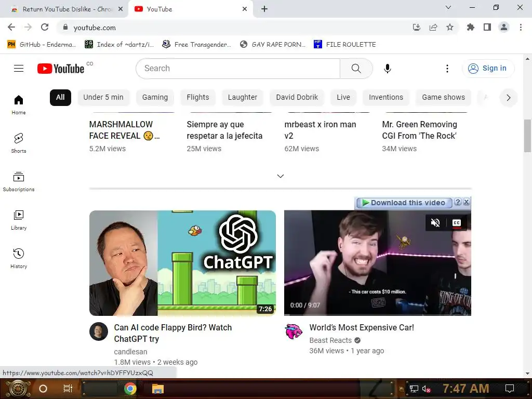Screen dimensions: 532x399
Task: Open Subscriptions in the sidebar
Action: click(19, 181)
